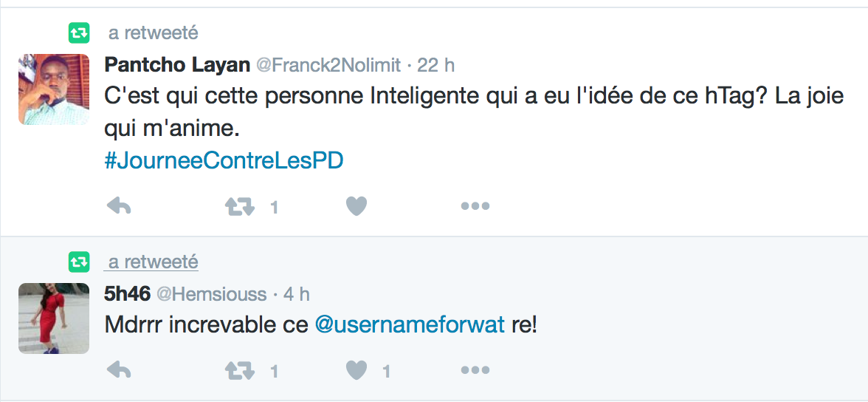Open the 22 h timestamp
The height and width of the screenshot is (402, 868).
[436, 65]
